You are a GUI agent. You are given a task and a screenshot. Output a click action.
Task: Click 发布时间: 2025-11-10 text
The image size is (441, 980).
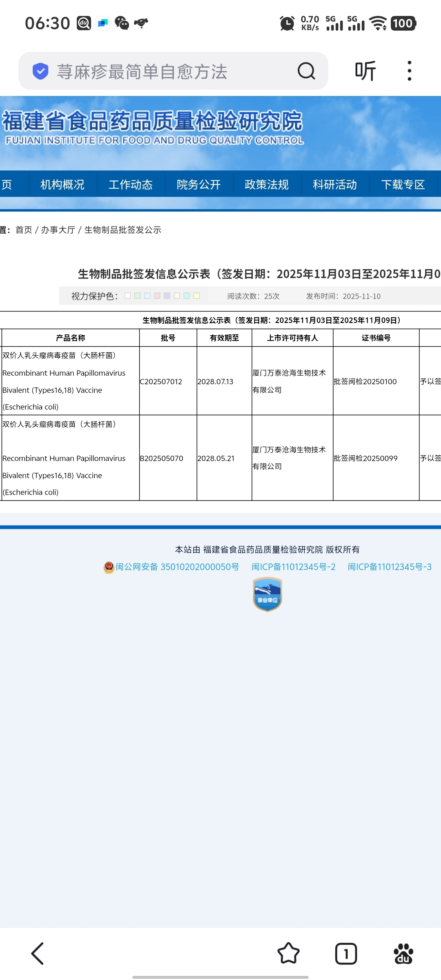coord(343,296)
